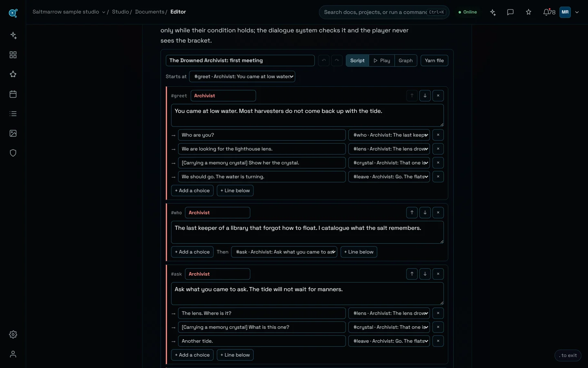The height and width of the screenshot is (368, 588).
Task: Click the 'We should go. The water is turning.' choice field
Action: pos(262,177)
